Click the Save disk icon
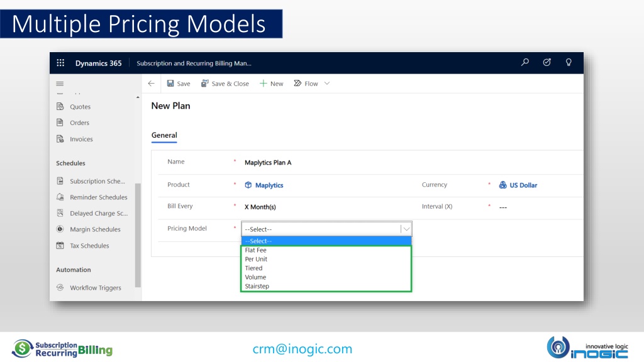 point(170,84)
